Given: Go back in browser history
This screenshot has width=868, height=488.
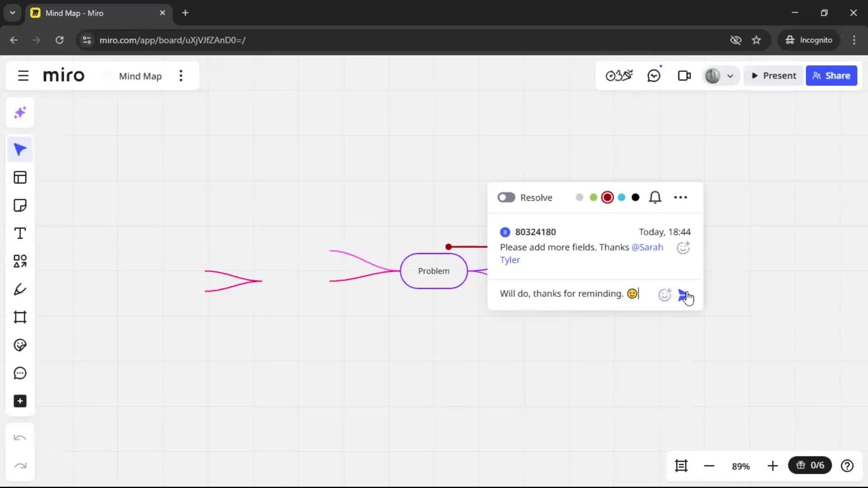Looking at the screenshot, I should pos(14,40).
